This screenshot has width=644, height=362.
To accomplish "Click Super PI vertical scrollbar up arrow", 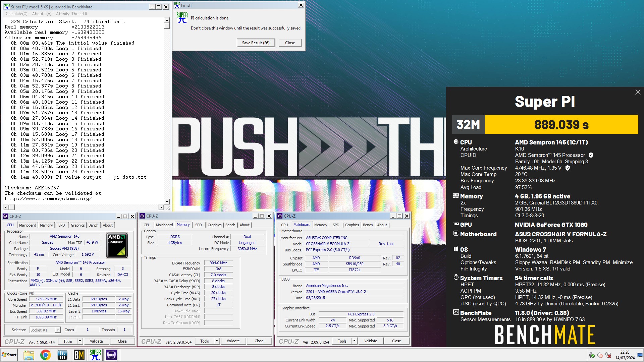I will tap(167, 20).
